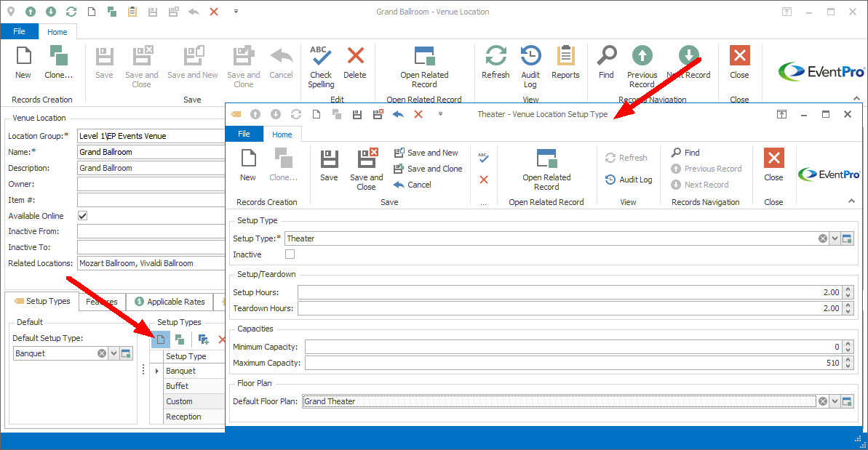Open Reports in Grand Ballroom ribbon
This screenshot has height=450, width=868.
click(565, 63)
